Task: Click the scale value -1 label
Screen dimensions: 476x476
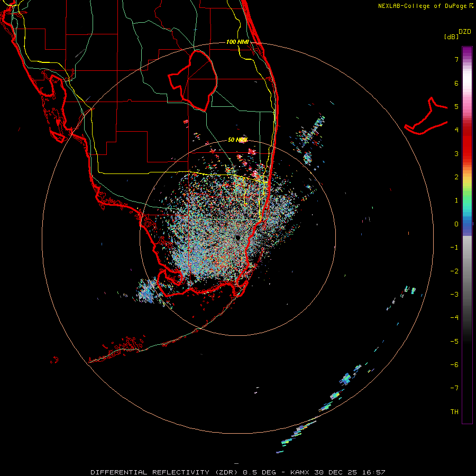Action: click(x=454, y=248)
